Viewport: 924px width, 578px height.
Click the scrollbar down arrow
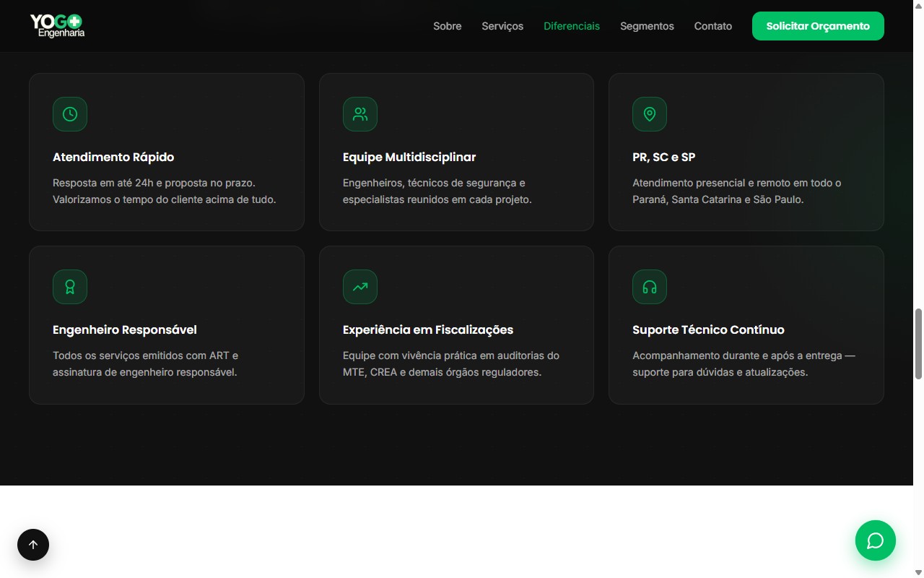(x=918, y=573)
